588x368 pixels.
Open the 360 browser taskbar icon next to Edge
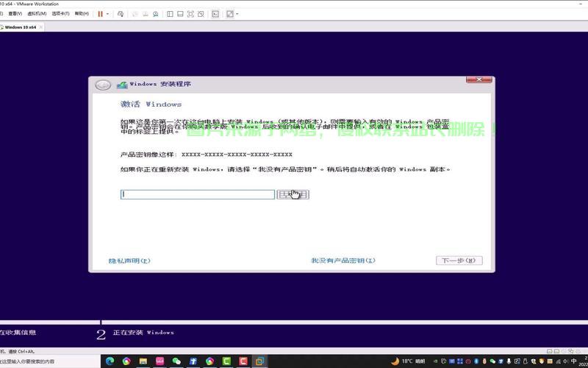click(x=126, y=361)
